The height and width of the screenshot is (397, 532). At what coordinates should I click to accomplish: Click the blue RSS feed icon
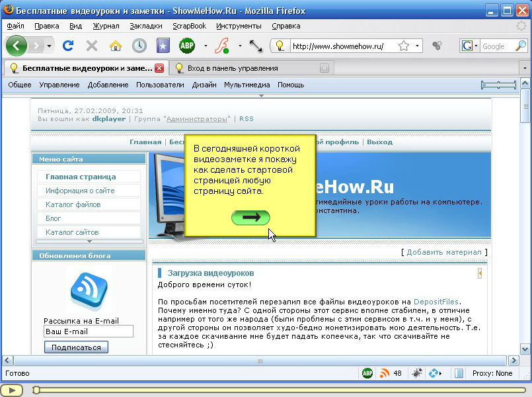[x=89, y=290]
